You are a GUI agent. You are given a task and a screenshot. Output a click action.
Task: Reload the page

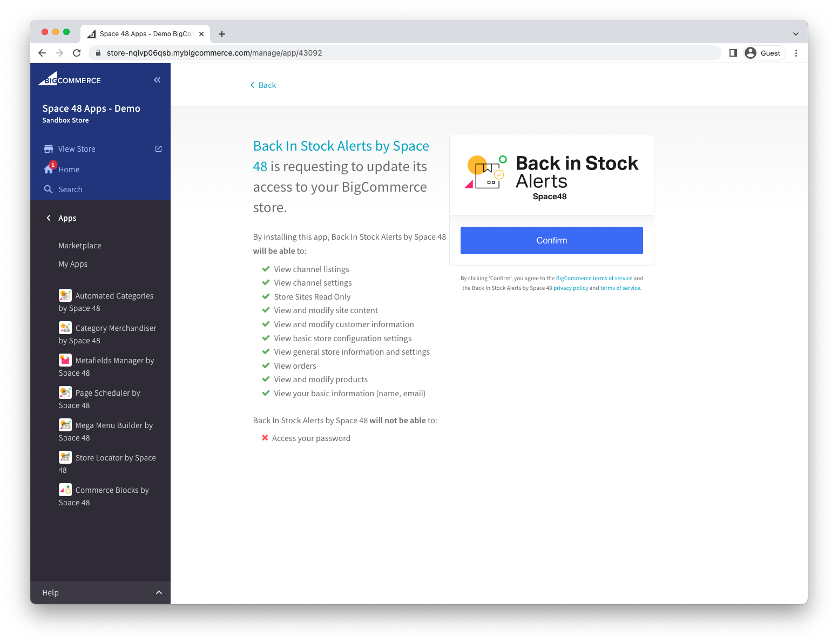pyautogui.click(x=77, y=53)
